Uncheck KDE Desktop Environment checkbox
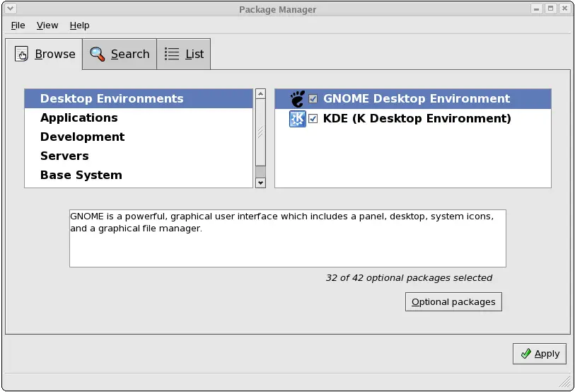Viewport: 575px width, 392px height. pos(313,119)
